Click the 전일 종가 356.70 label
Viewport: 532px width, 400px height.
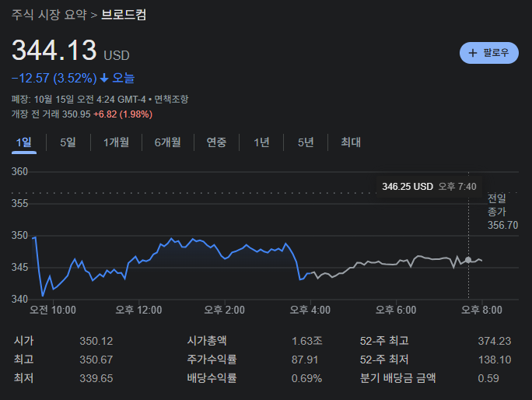coord(502,212)
